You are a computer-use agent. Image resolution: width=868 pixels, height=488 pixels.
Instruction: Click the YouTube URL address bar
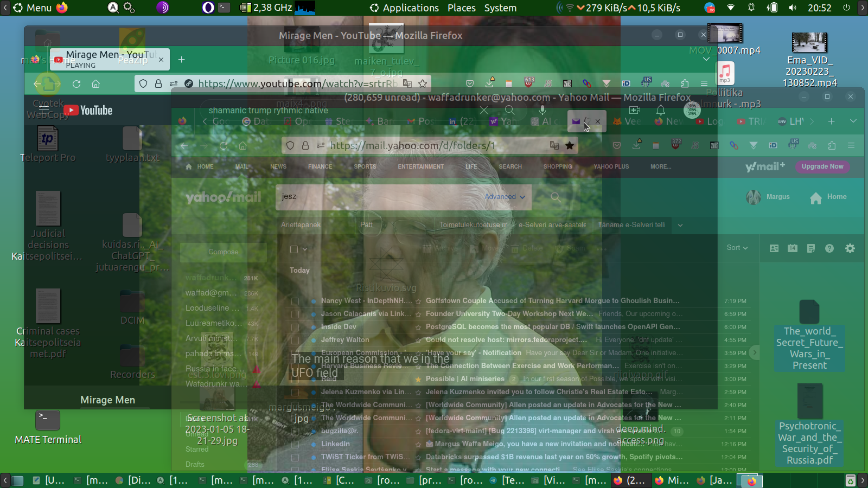[283, 84]
